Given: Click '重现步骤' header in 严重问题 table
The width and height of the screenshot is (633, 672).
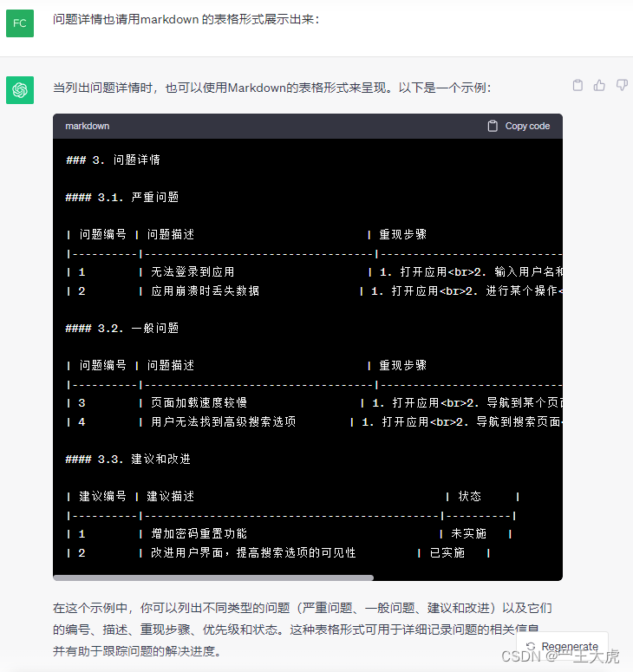Looking at the screenshot, I should point(403,234).
